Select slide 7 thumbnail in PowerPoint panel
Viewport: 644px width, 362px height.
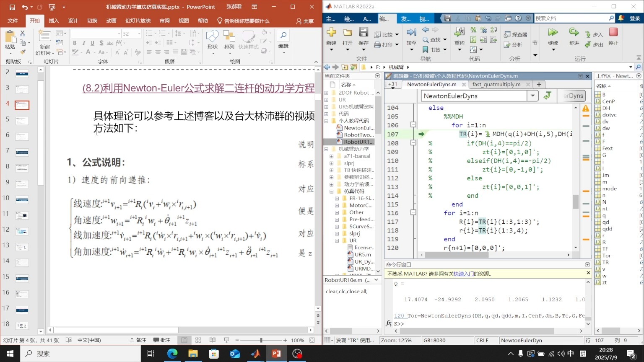pyautogui.click(x=22, y=152)
